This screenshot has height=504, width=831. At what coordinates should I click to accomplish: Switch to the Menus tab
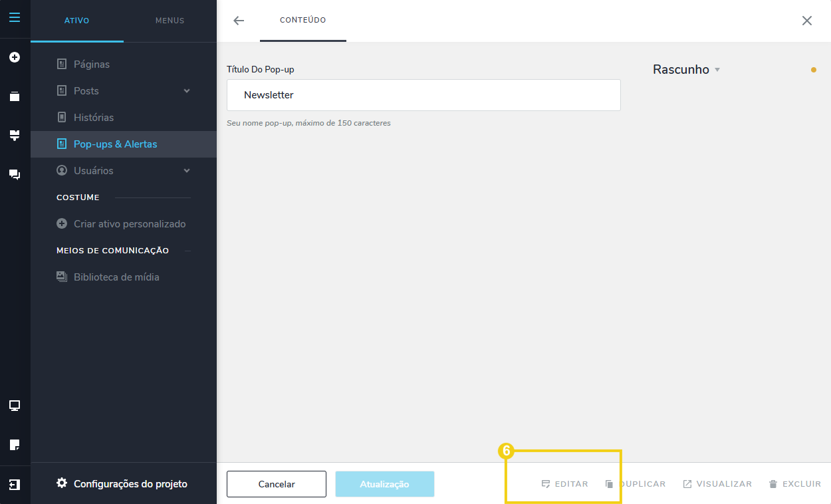[170, 21]
